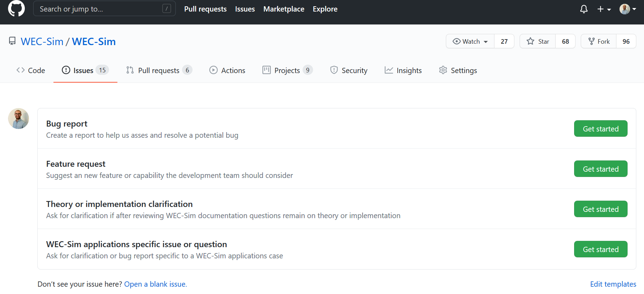Click Open a blank issue link

click(155, 284)
